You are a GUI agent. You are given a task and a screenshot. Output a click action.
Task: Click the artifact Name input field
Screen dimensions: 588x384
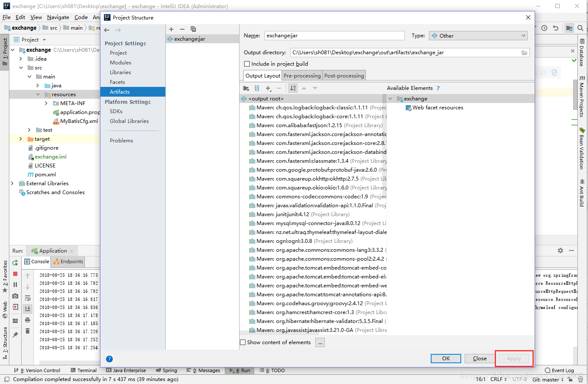[x=334, y=36]
